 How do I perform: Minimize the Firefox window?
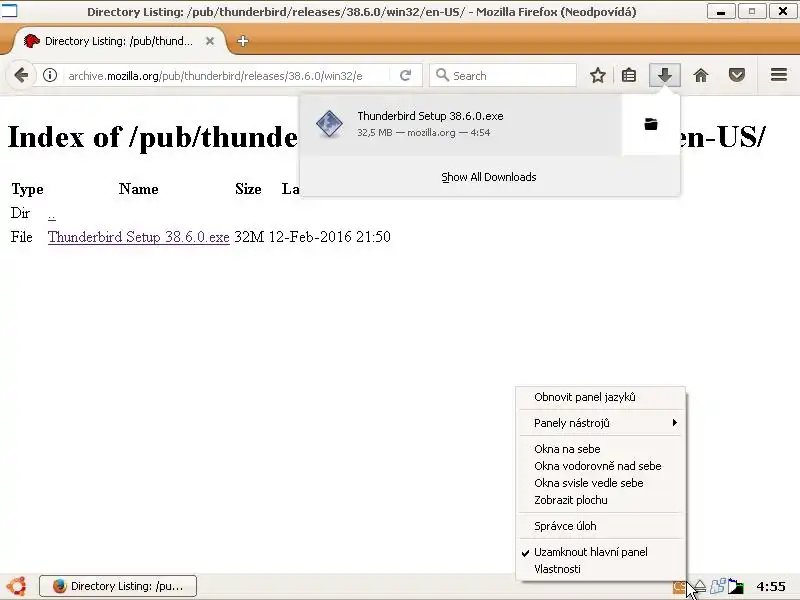point(721,11)
